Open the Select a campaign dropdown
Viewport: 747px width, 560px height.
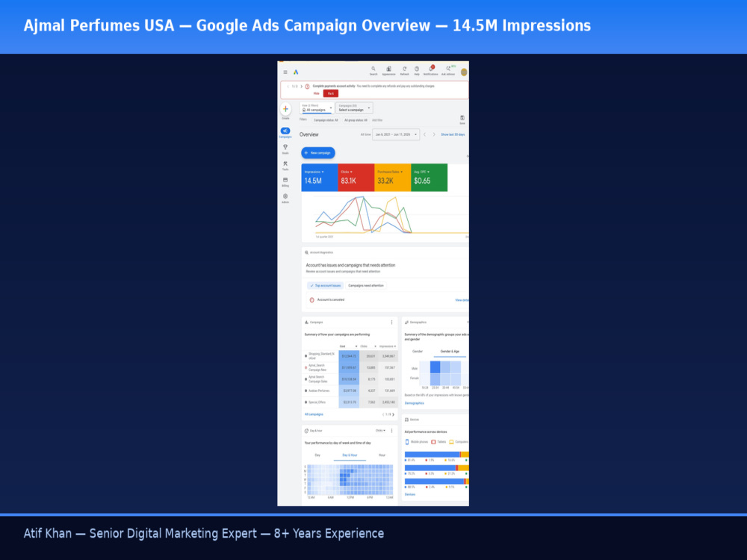tap(354, 108)
